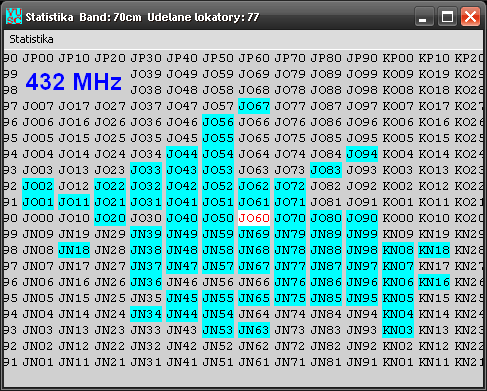
Task: Click unworked locator JN09
Action: [x=38, y=234]
